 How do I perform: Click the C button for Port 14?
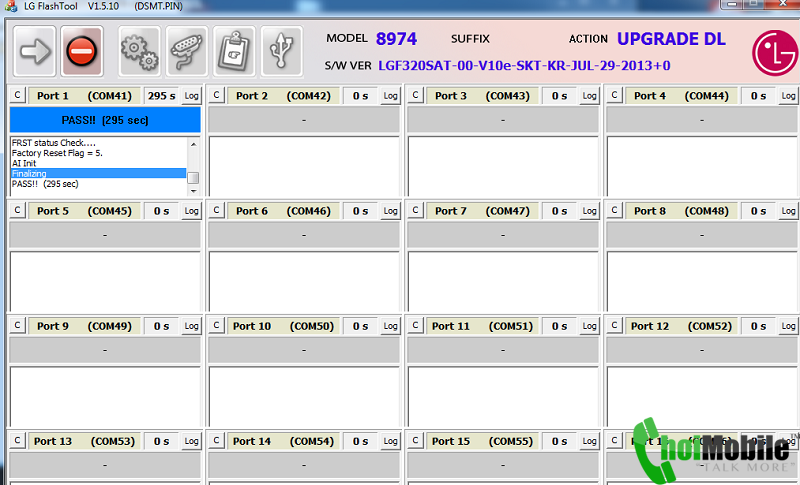pyautogui.click(x=216, y=441)
